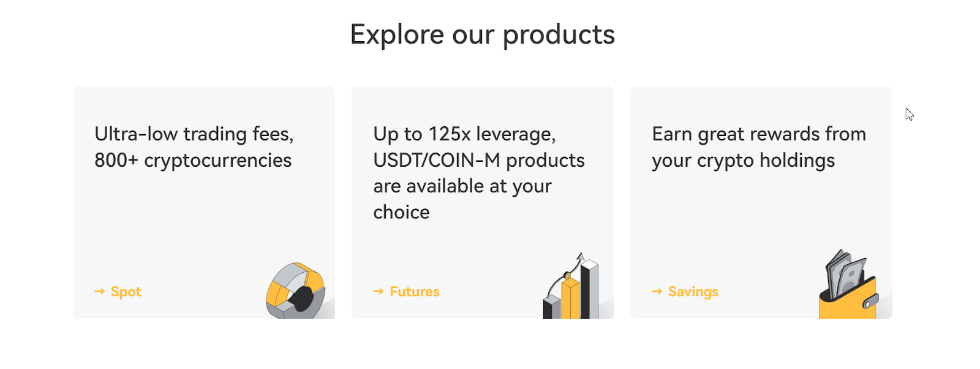Viewport: 980px width, 369px height.
Task: Click the arrow icon beside Futures
Action: tap(378, 291)
